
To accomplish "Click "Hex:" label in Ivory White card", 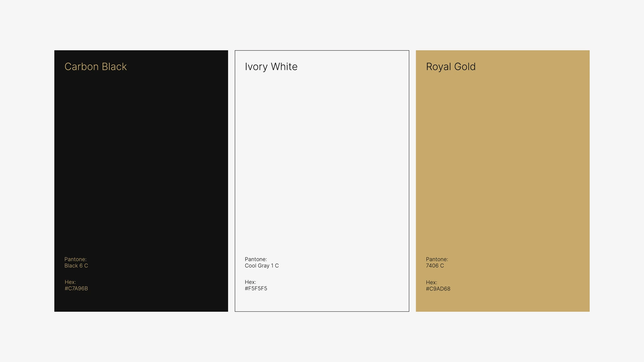I will point(251,282).
